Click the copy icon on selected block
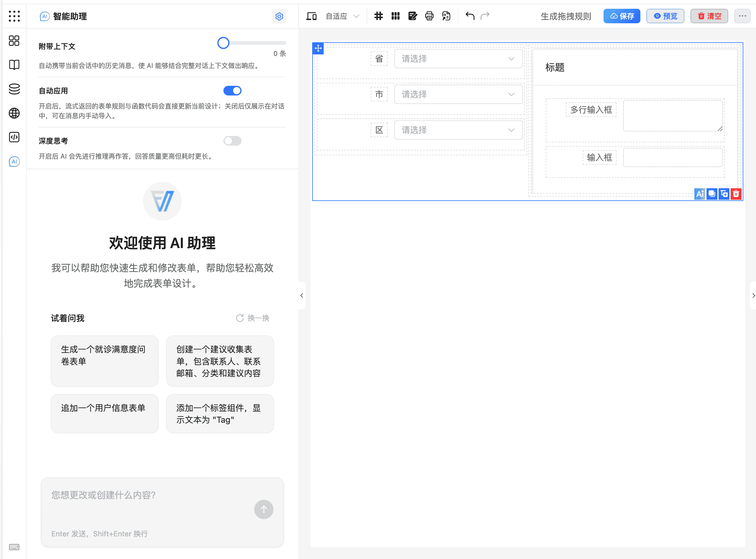Viewport: 756px width, 559px height. click(x=712, y=194)
